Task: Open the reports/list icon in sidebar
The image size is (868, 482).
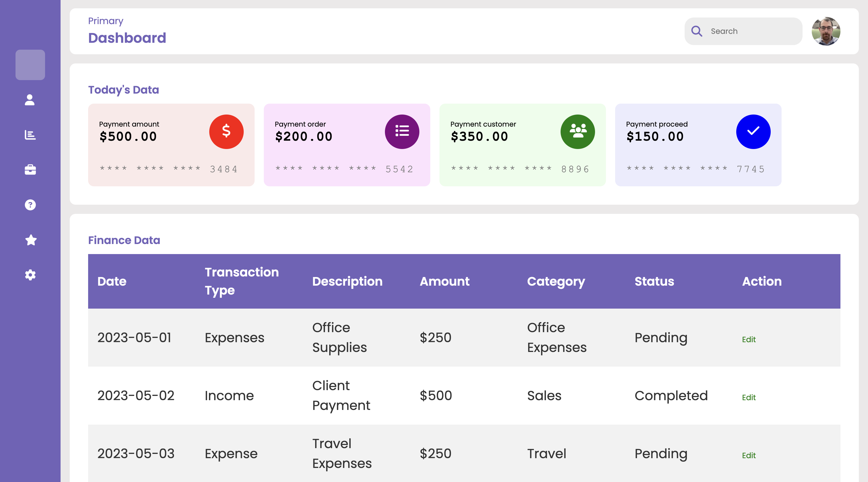Action: click(x=30, y=134)
